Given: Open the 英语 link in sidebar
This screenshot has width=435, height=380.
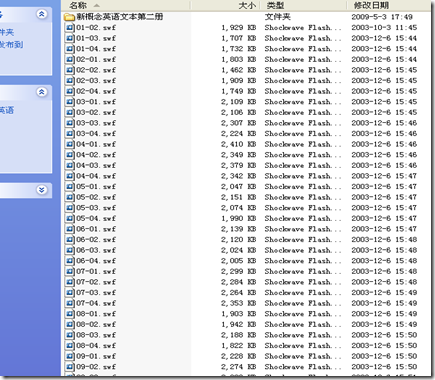Looking at the screenshot, I should (7, 110).
